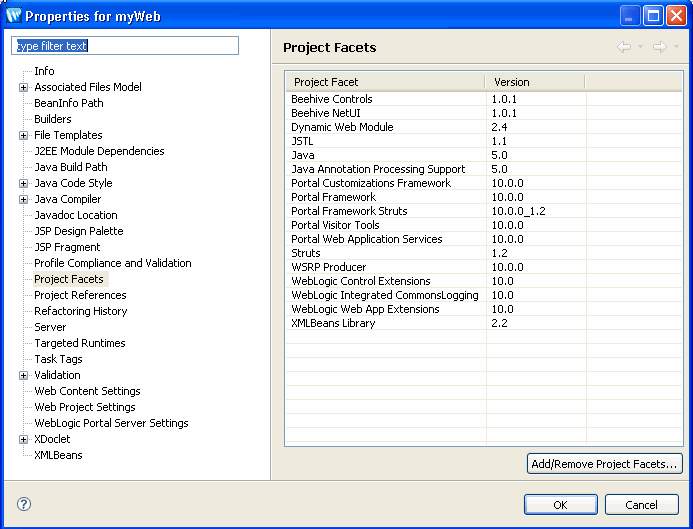Select the WebLogic Web App Extensions row
This screenshot has width=693, height=529.
click(x=484, y=309)
